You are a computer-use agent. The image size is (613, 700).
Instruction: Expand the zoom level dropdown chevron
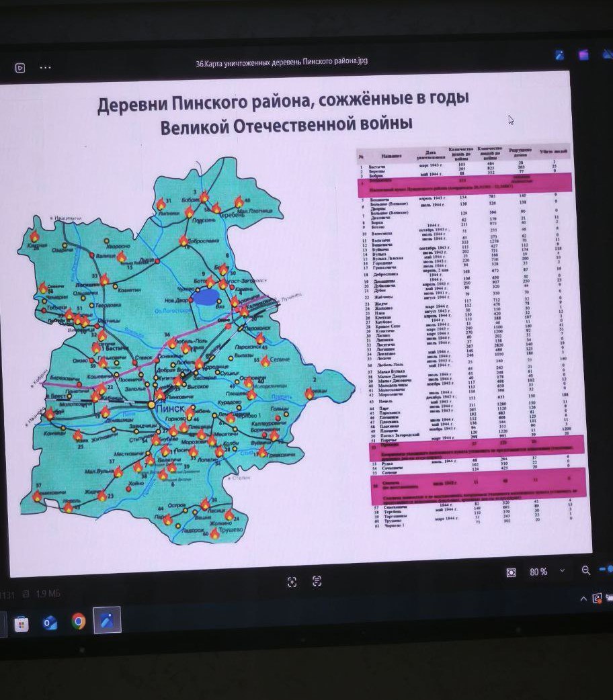point(561,572)
